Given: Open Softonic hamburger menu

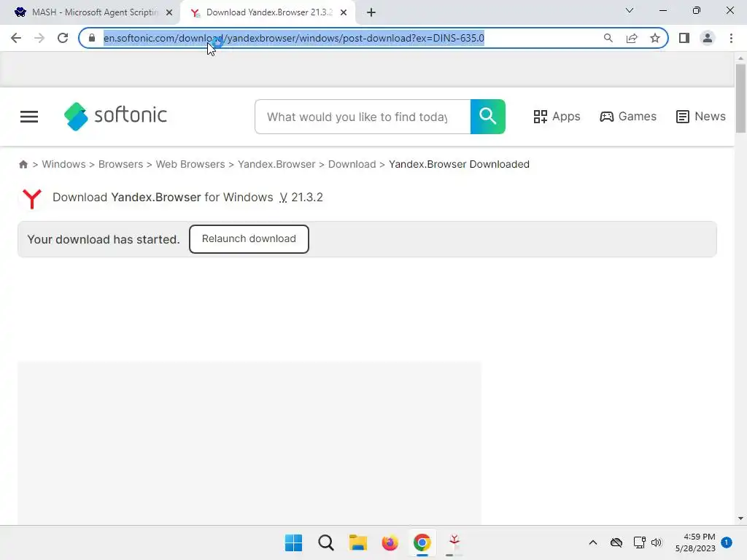Looking at the screenshot, I should point(29,117).
